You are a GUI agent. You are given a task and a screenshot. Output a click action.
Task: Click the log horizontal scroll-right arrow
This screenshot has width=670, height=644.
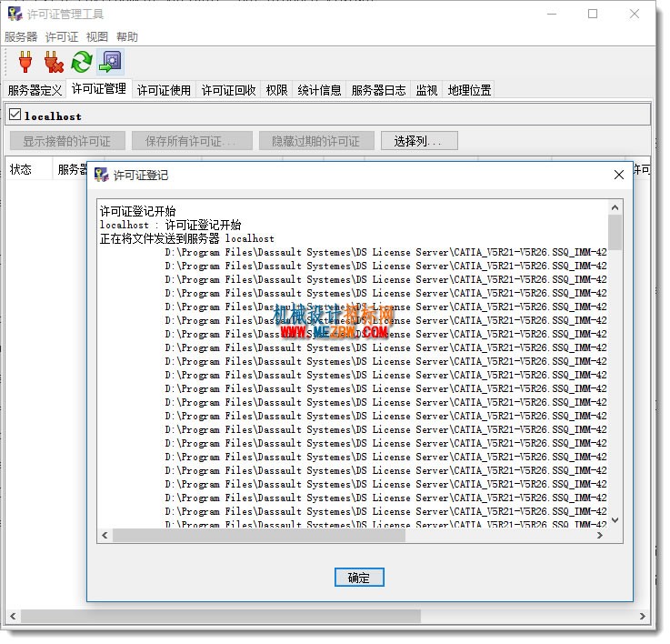point(600,537)
